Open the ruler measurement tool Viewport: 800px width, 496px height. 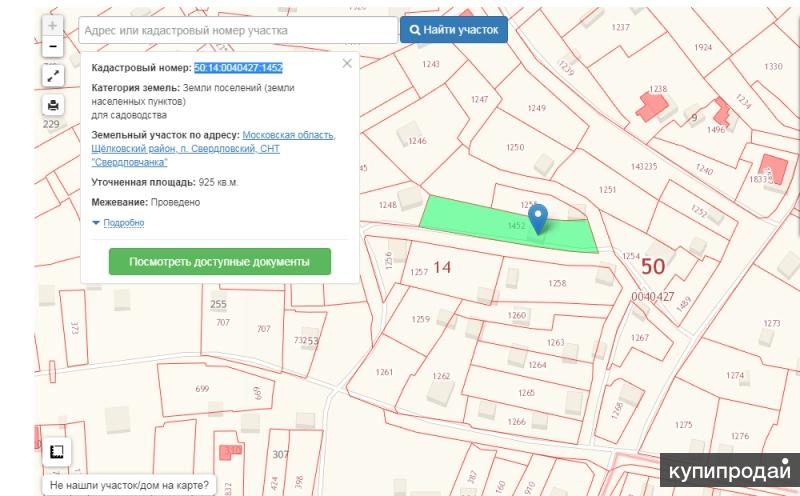tap(56, 453)
